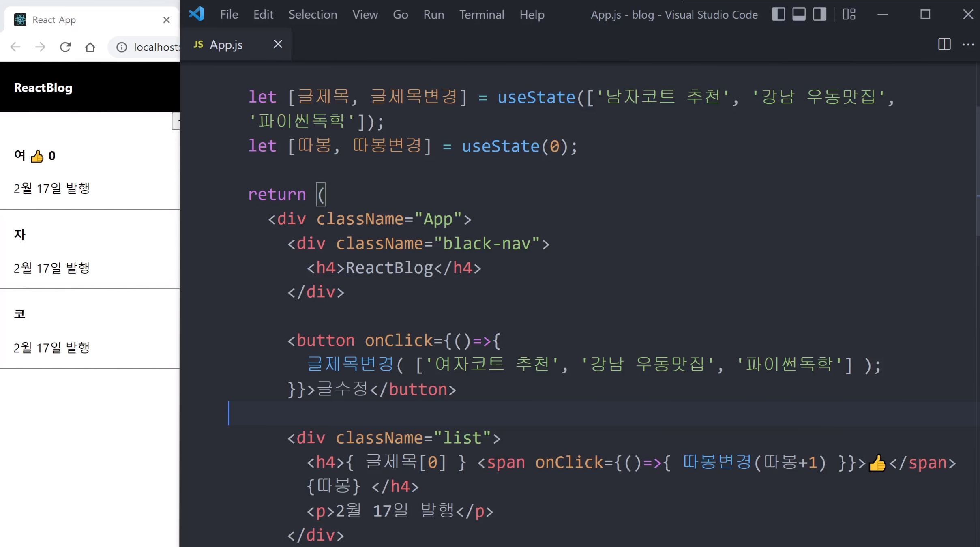
Task: Click the browser back arrow
Action: click(15, 47)
